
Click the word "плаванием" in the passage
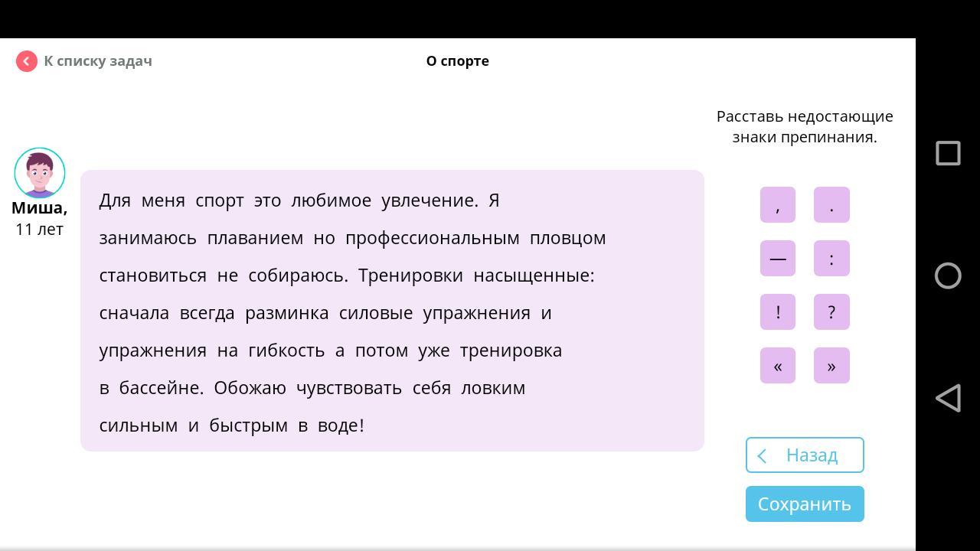pos(255,238)
